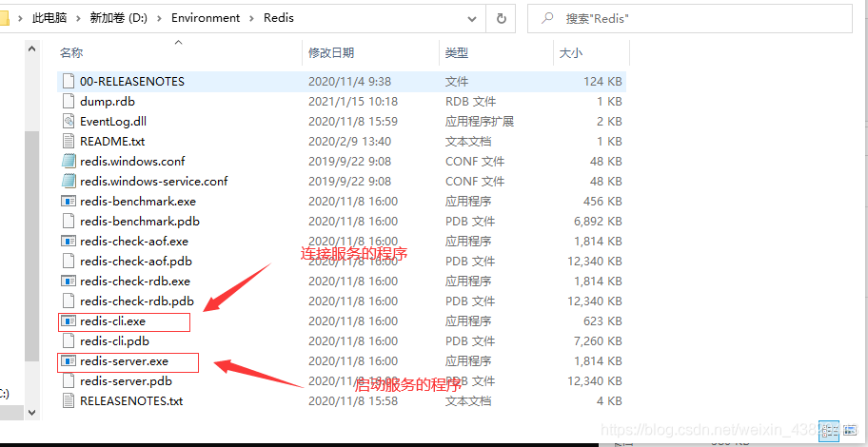Expand the chevron after Environment in the breadcrumb
868x447 pixels.
tap(252, 18)
